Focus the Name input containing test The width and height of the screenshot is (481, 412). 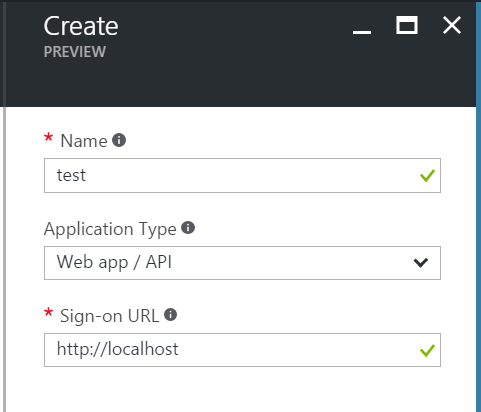point(242,175)
